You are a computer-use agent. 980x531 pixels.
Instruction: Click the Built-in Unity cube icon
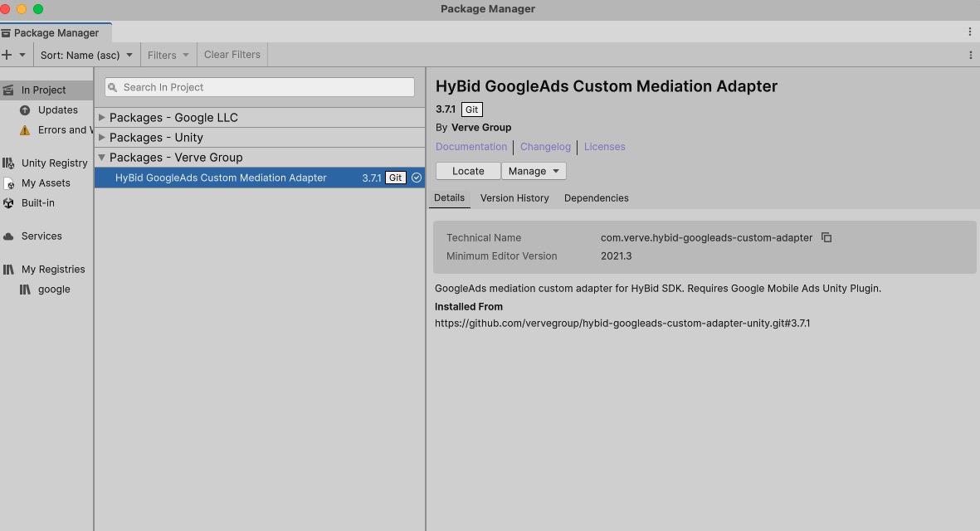pos(8,203)
